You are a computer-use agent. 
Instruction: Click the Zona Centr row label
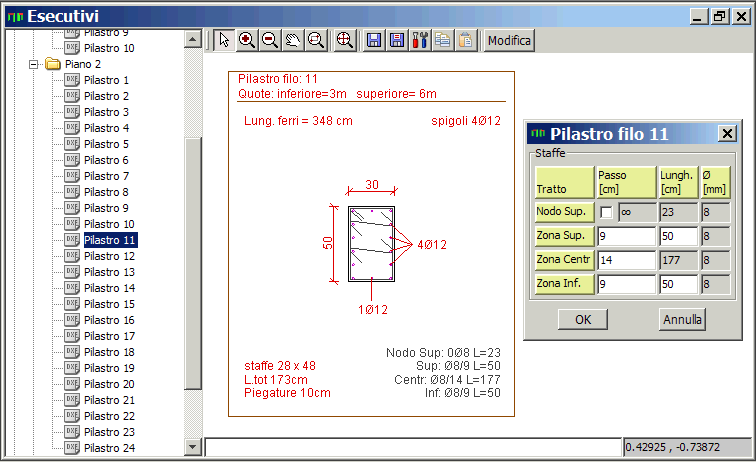[x=564, y=260]
